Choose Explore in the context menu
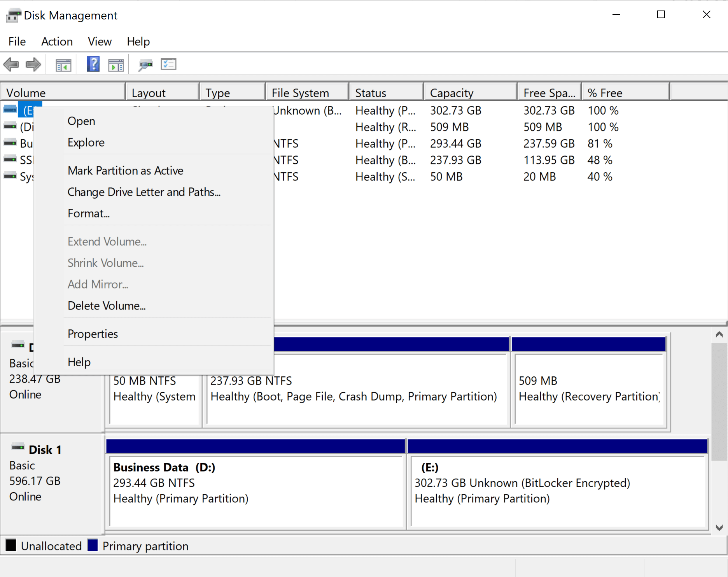 [x=86, y=142]
